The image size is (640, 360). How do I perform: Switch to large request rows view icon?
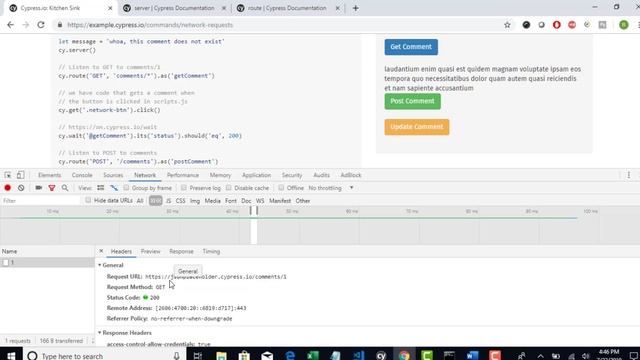tap(100, 188)
